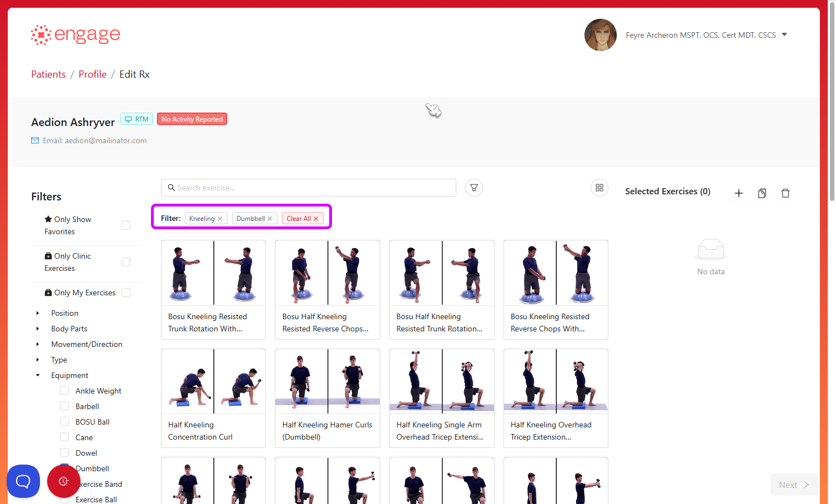Toggle Only Clinic Exercises checkbox

tap(126, 262)
